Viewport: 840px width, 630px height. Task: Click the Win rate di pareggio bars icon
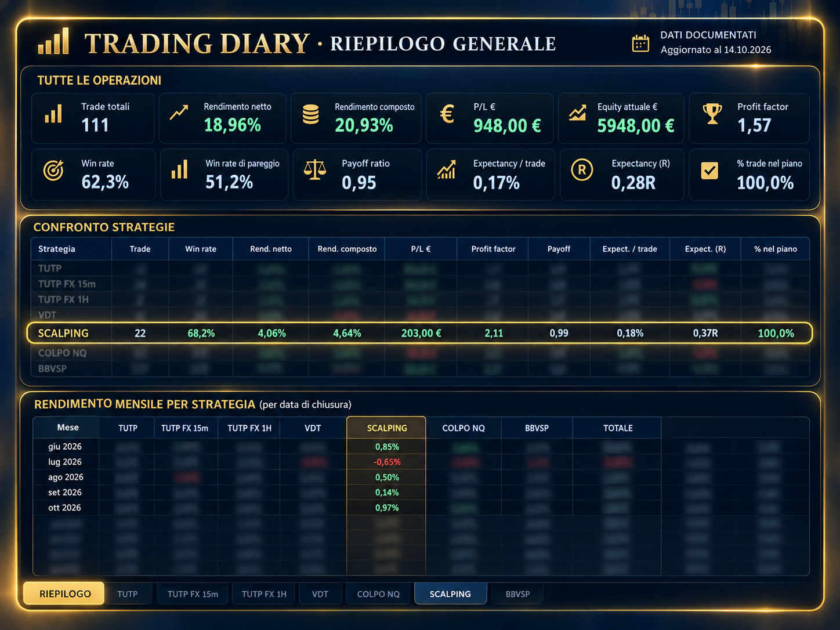(x=179, y=169)
